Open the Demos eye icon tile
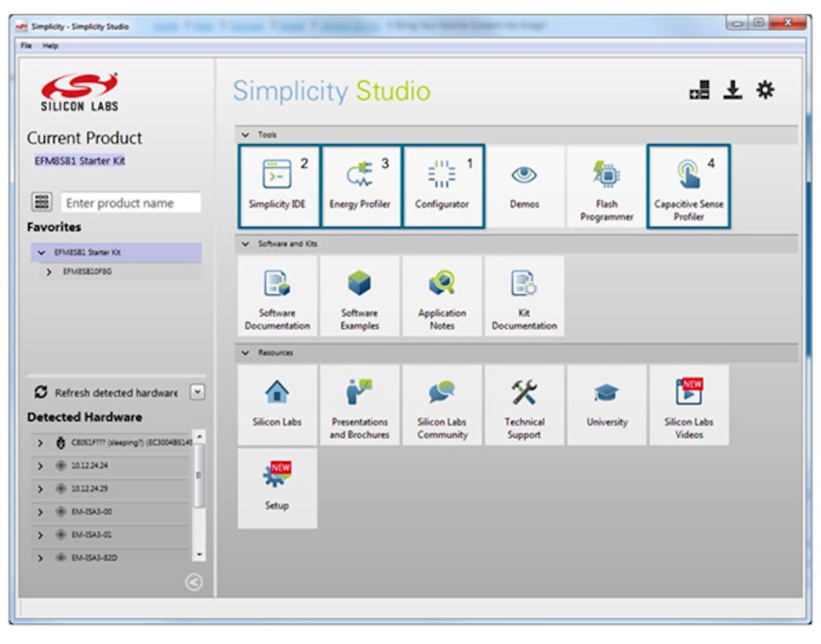 pos(524,186)
